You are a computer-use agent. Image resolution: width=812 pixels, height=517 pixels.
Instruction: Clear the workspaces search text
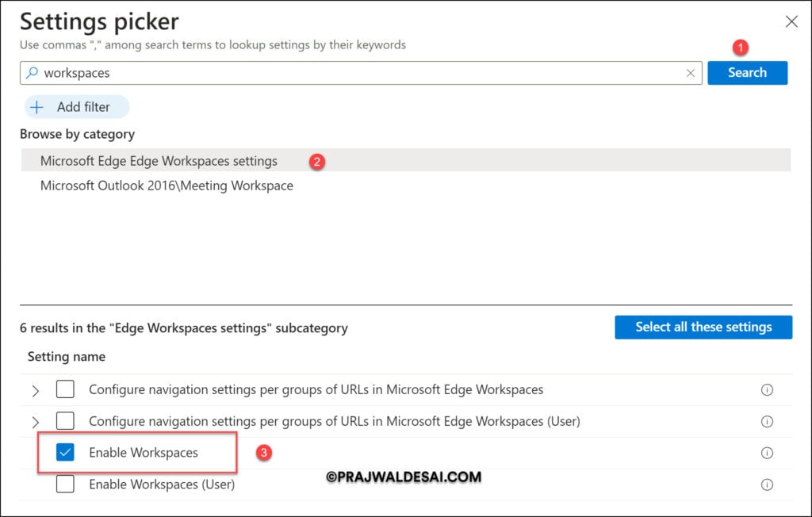coord(691,73)
